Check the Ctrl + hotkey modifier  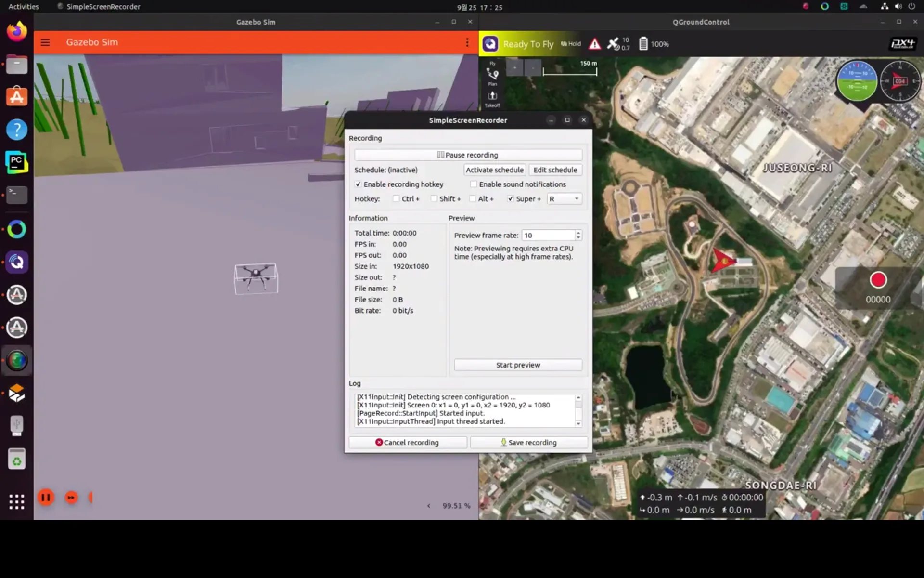pos(396,198)
